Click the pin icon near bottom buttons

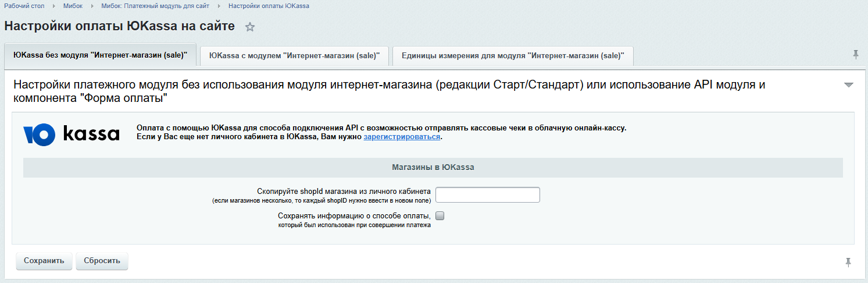tap(848, 262)
